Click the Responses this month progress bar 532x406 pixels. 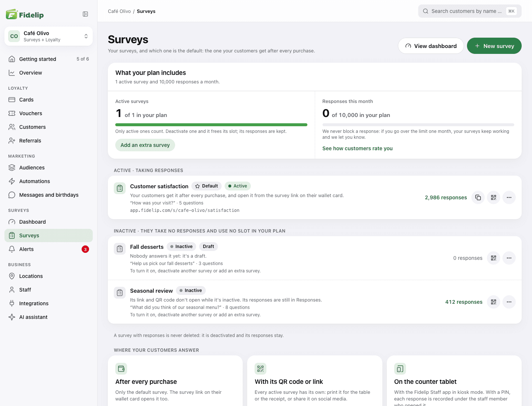pyautogui.click(x=418, y=125)
